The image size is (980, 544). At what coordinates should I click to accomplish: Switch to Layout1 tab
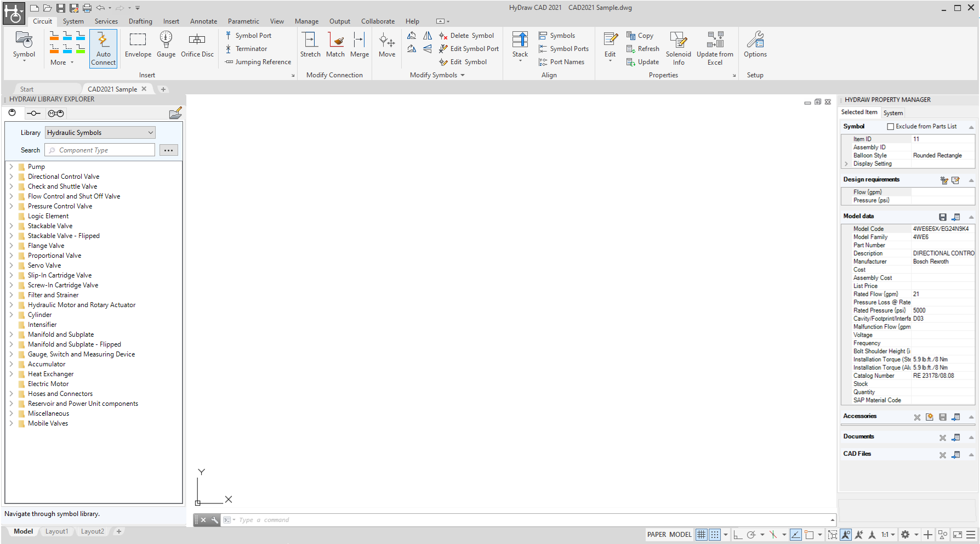point(56,531)
